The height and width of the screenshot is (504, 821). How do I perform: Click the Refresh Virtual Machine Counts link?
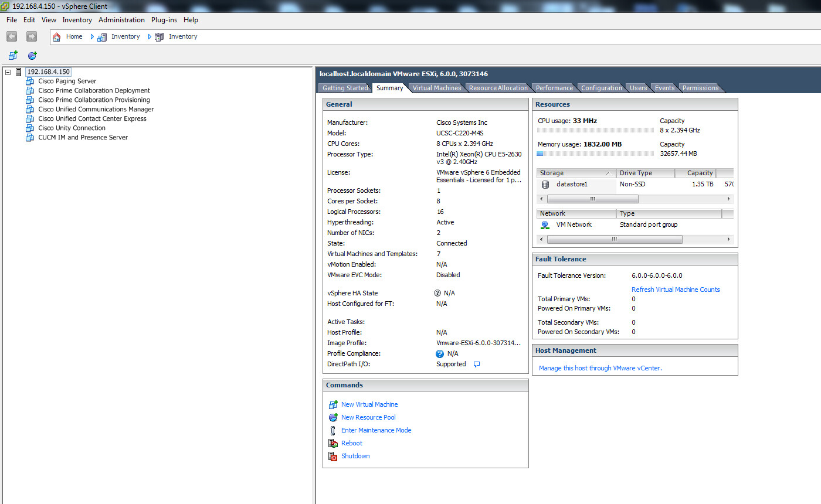tap(676, 289)
